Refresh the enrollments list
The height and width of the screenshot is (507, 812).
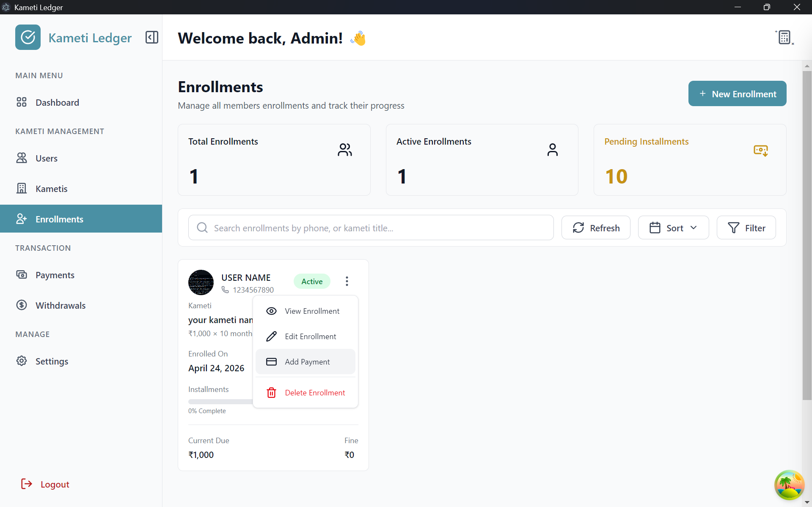pyautogui.click(x=596, y=228)
